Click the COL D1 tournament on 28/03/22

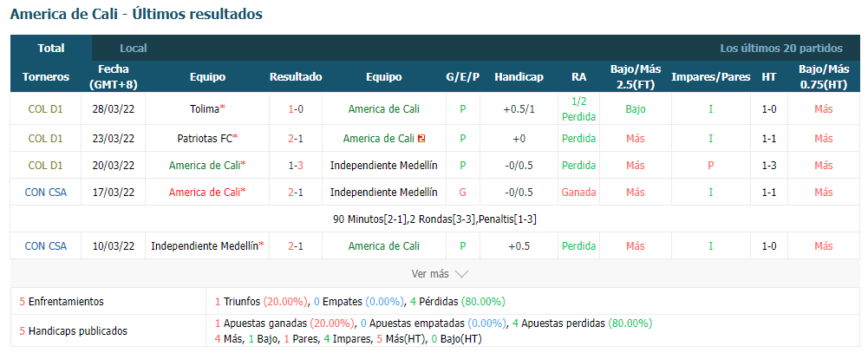click(45, 109)
